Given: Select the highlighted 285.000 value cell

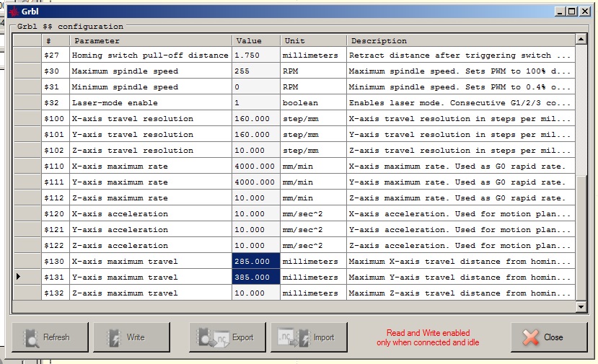Looking at the screenshot, I should click(x=256, y=262).
